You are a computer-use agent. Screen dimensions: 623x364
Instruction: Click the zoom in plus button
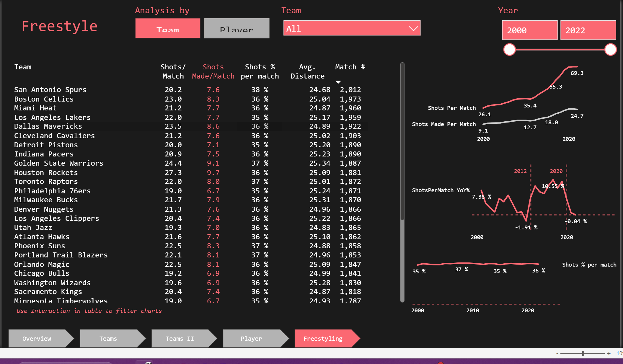[609, 353]
